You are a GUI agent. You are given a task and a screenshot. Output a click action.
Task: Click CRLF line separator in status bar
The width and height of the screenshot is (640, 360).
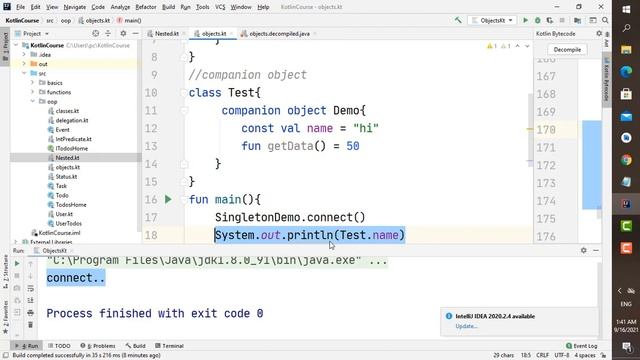542,356
